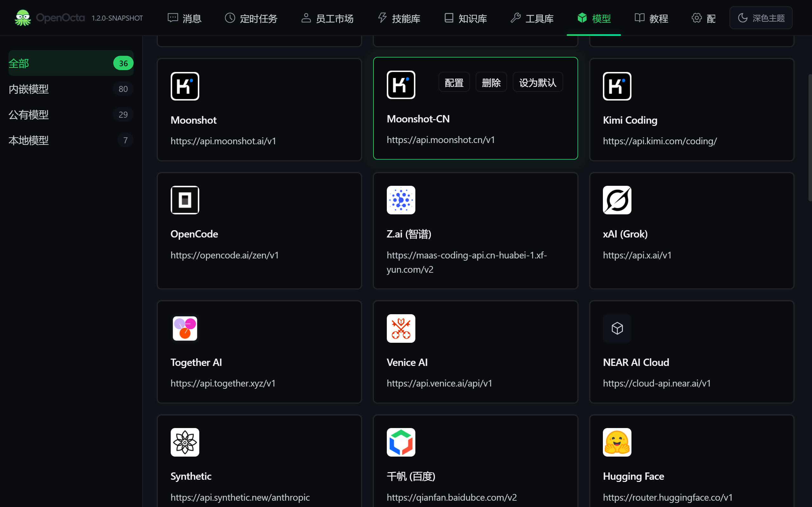Screen dimensions: 812x507
Task: Click the Moonshot-CN card title
Action: coord(418,119)
